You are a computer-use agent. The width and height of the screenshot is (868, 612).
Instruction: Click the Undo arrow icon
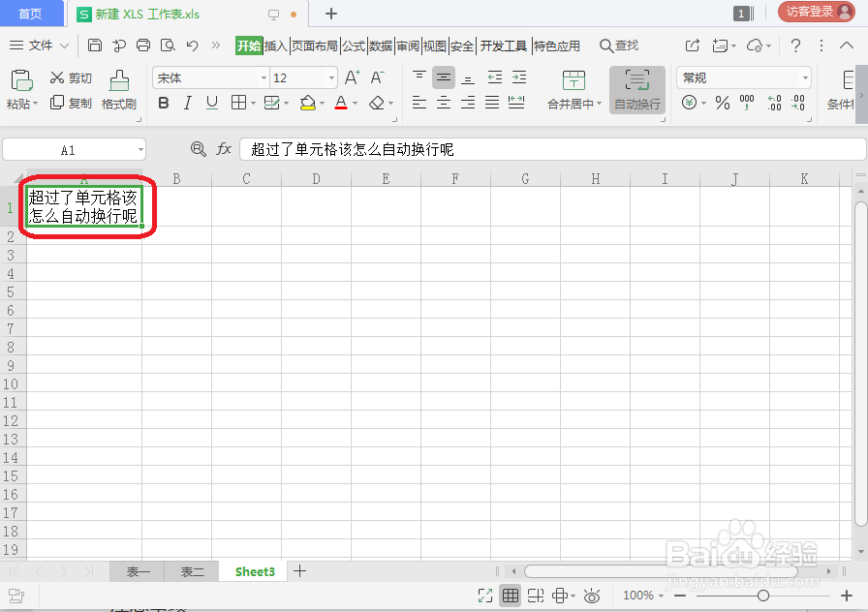(192, 46)
